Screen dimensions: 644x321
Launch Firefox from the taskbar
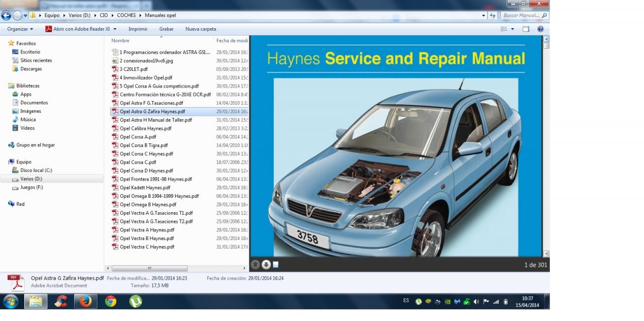(x=86, y=301)
